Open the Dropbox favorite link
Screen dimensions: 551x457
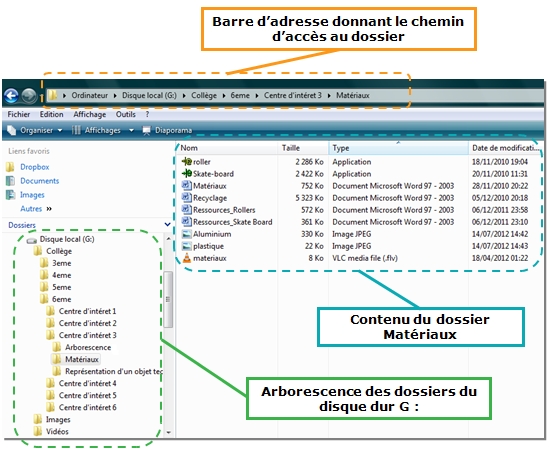click(x=34, y=167)
